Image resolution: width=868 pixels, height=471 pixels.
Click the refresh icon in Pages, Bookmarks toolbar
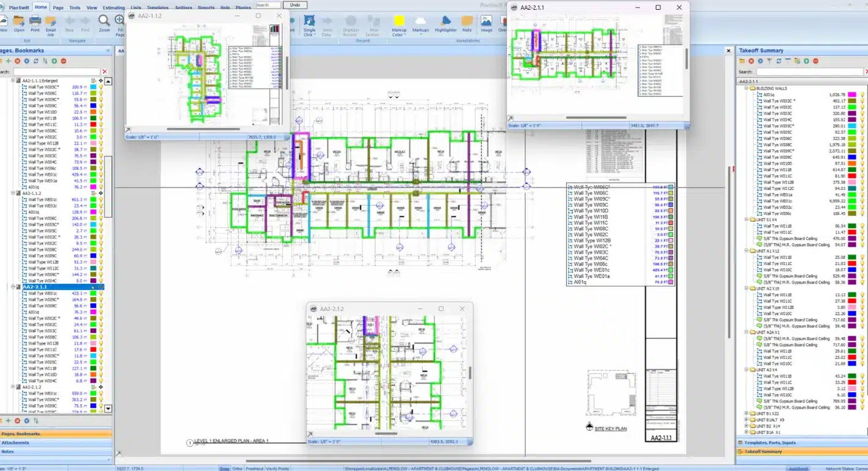click(36, 61)
